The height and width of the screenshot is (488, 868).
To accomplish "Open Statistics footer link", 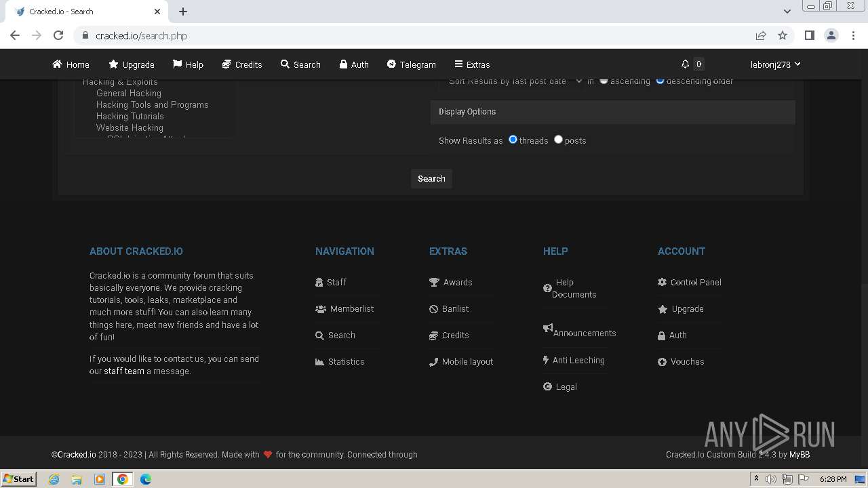I will (x=347, y=361).
